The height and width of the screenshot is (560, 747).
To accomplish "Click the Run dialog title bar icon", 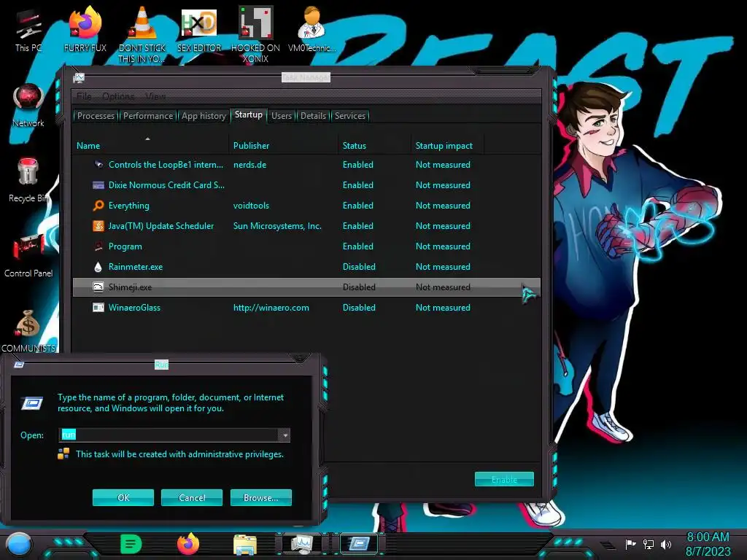I will (x=19, y=365).
